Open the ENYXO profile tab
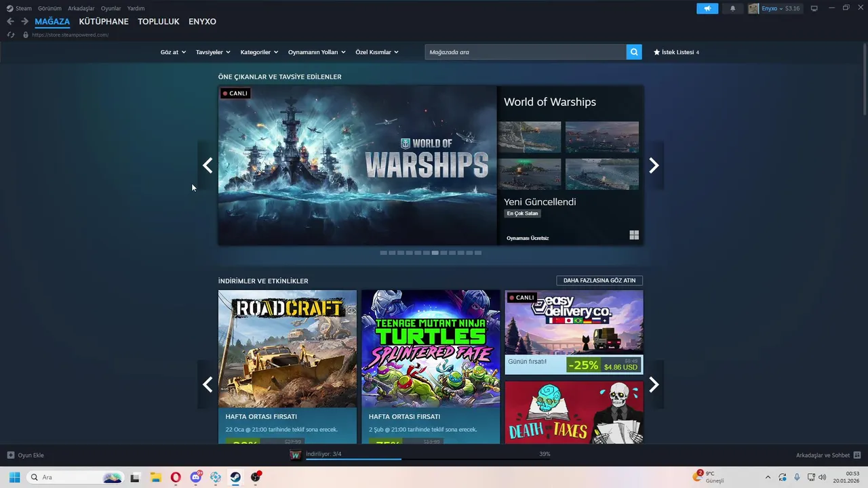 coord(202,22)
